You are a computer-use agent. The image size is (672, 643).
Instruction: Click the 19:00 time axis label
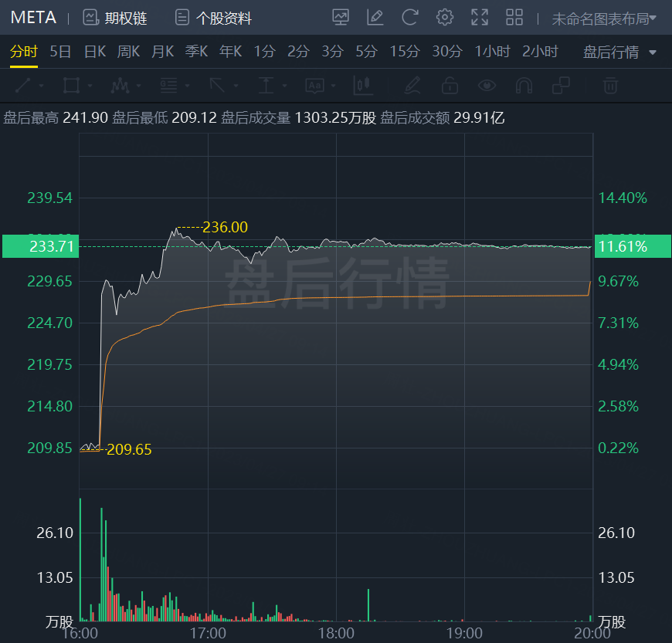click(x=464, y=633)
